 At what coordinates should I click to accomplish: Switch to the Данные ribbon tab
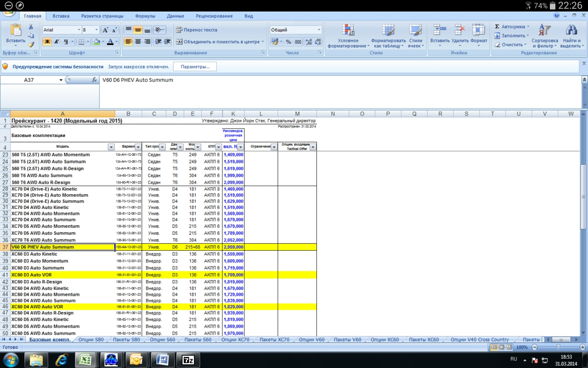(x=175, y=16)
